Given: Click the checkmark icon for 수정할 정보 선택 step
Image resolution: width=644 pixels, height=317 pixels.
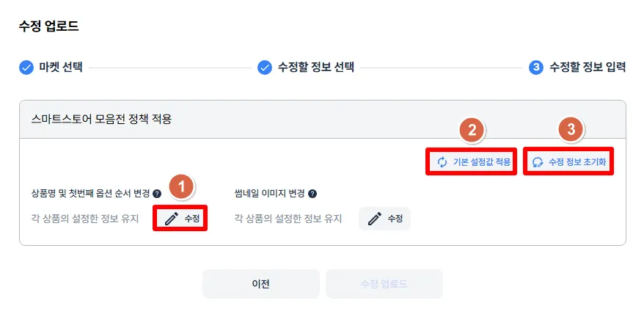Looking at the screenshot, I should 265,68.
